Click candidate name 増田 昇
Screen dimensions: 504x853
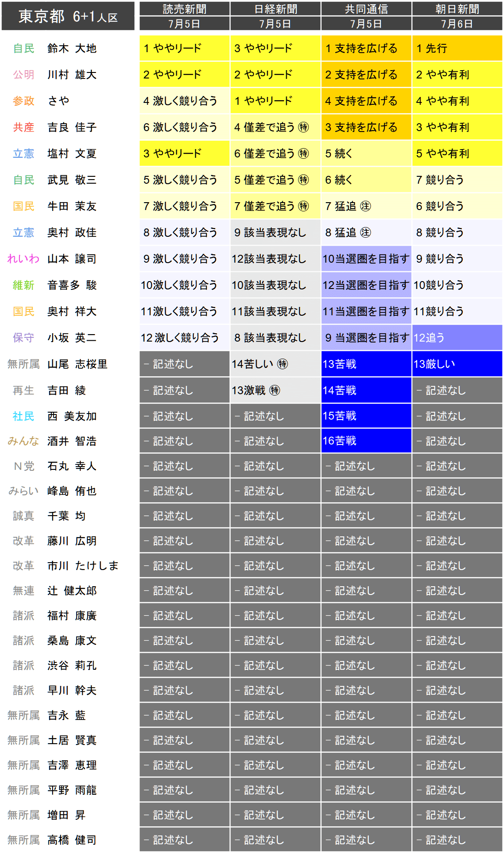[x=66, y=815]
